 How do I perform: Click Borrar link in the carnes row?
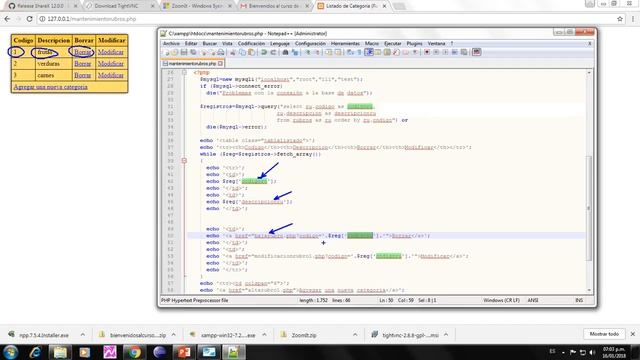pyautogui.click(x=82, y=75)
